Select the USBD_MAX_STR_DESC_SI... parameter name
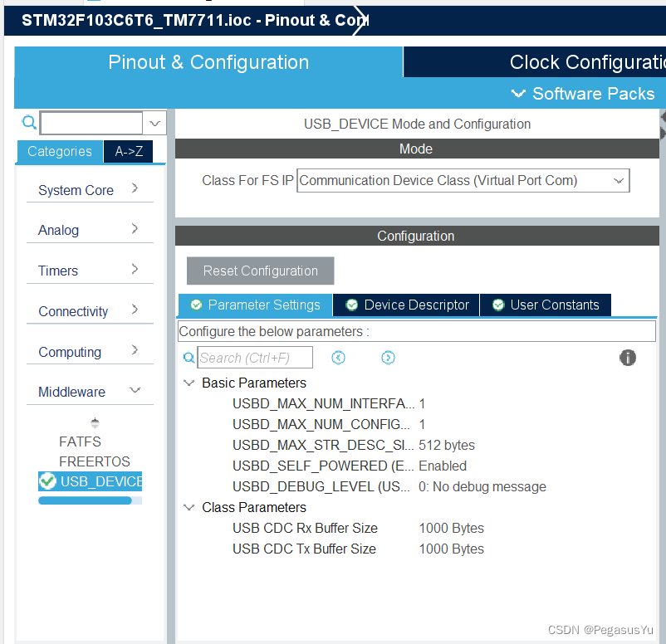The height and width of the screenshot is (644, 666). pos(323,445)
